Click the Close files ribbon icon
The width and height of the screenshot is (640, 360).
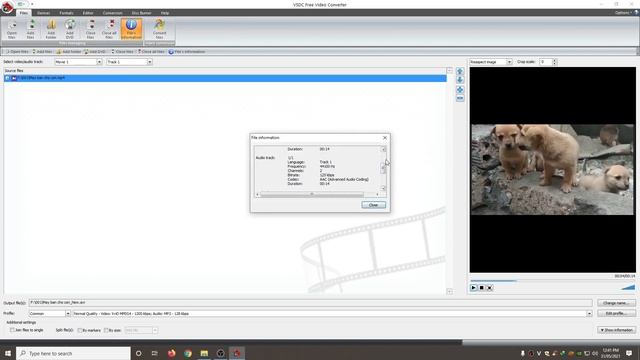pyautogui.click(x=91, y=29)
